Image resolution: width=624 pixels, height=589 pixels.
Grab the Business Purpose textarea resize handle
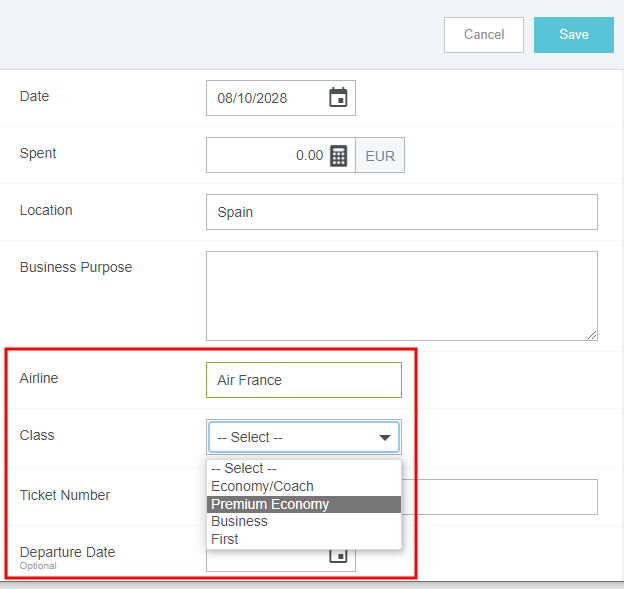point(592,335)
